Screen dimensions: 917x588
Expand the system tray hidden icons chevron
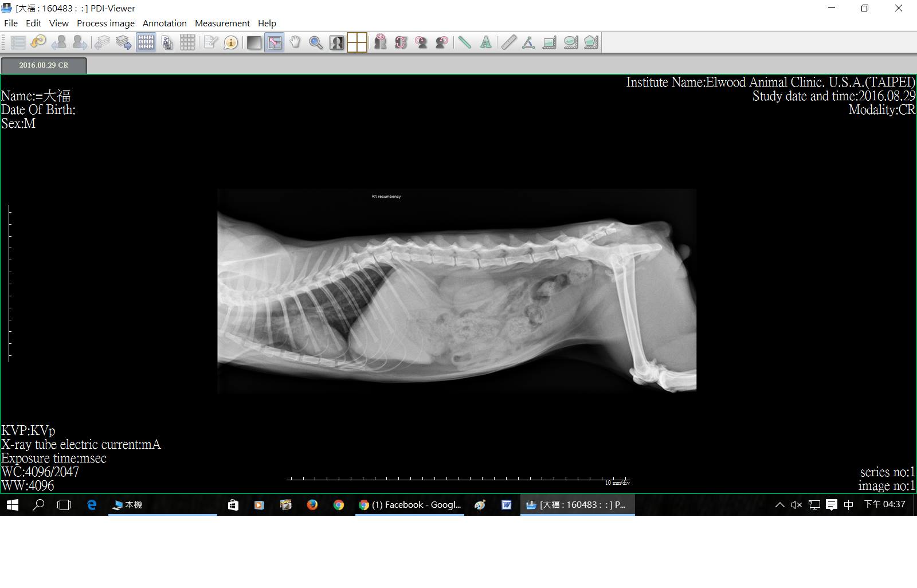tap(779, 505)
